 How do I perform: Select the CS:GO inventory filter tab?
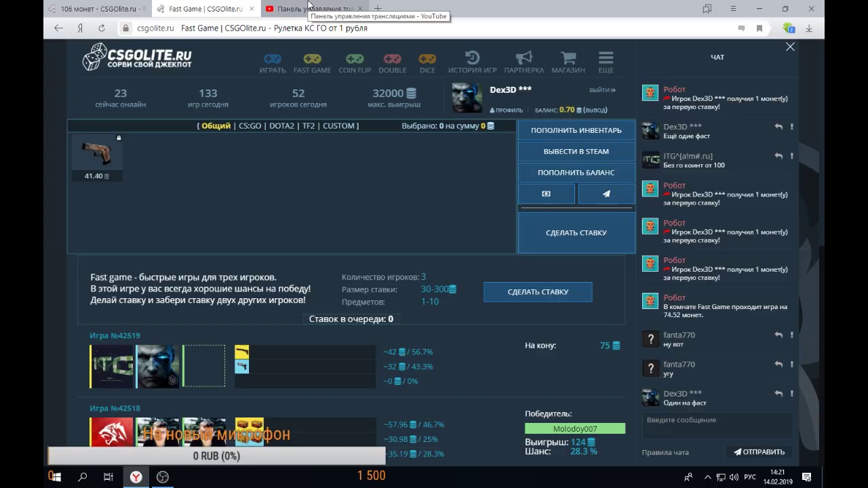click(x=250, y=126)
